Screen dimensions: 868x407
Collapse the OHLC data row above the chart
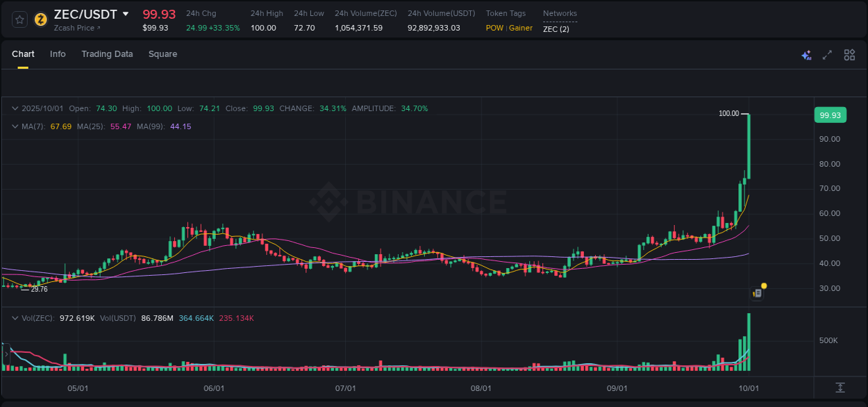tap(15, 108)
